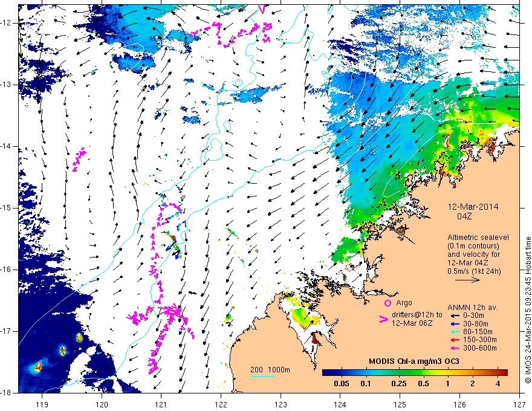Click the longitude axis label 123
532x411 pixels.
(x=281, y=404)
